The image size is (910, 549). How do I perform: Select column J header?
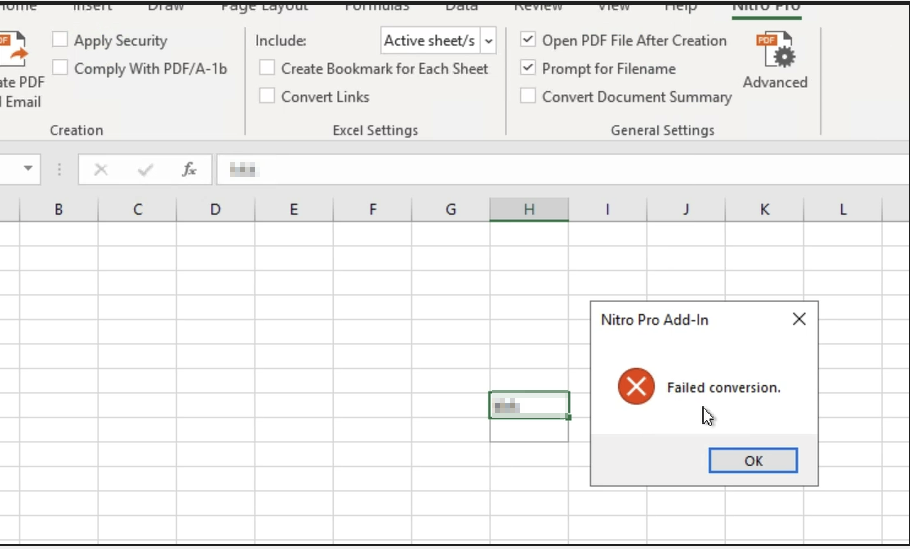click(685, 210)
